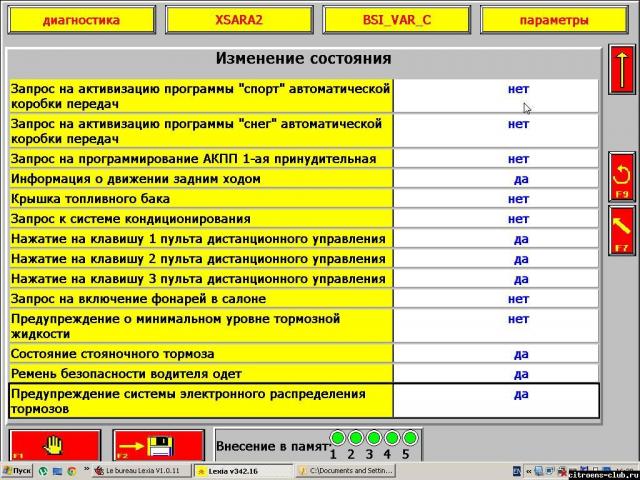The width and height of the screenshot is (640, 480).
Task: Open C:\Documents and Settings taskbar window
Action: point(345,471)
